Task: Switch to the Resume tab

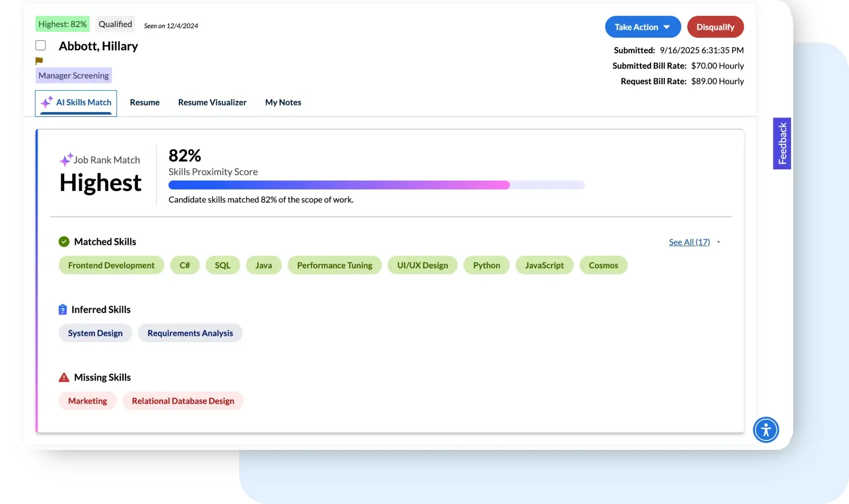Action: click(144, 102)
